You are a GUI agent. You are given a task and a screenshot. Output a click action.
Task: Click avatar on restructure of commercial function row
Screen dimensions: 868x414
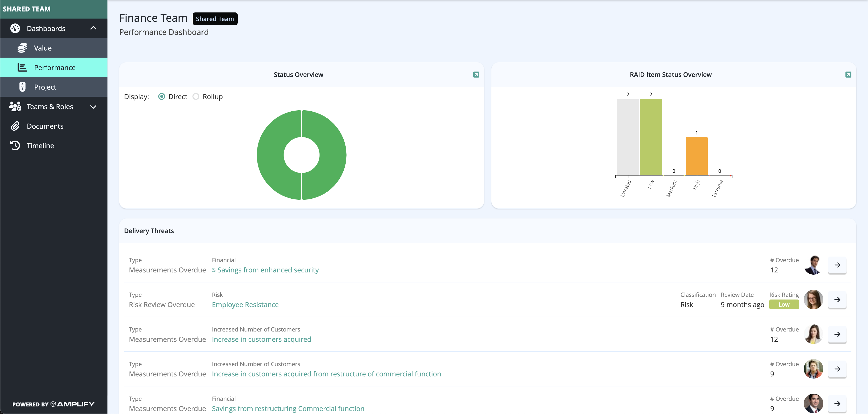[813, 369]
